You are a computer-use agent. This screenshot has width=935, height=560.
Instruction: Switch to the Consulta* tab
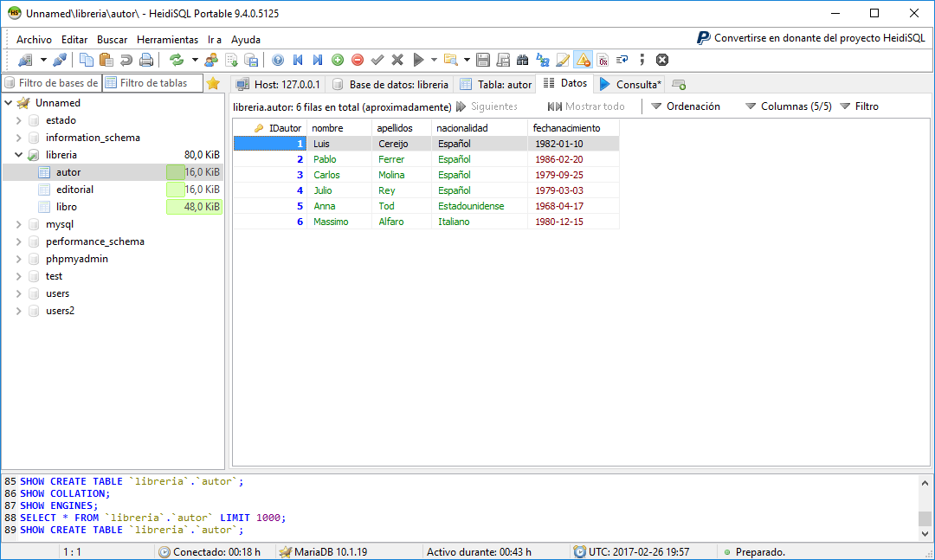coord(630,85)
